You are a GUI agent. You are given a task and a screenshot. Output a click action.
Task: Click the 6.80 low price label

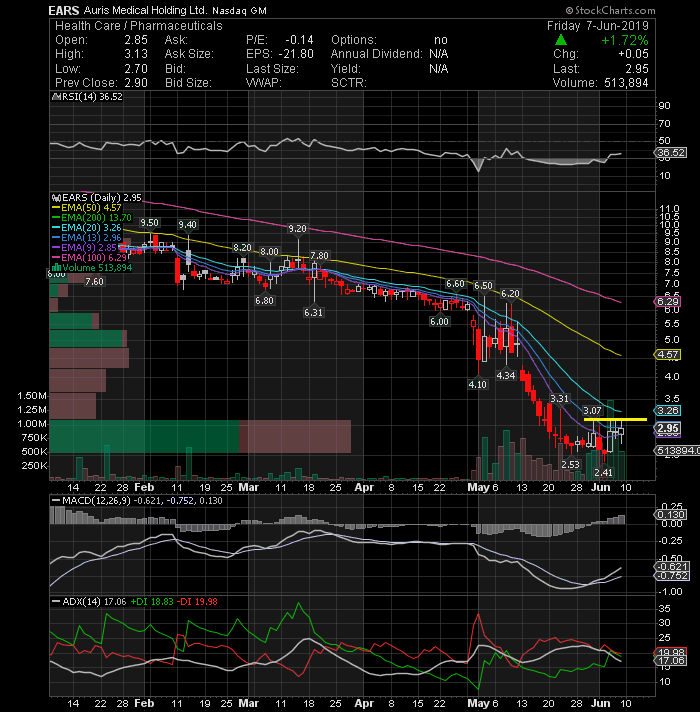click(x=264, y=301)
